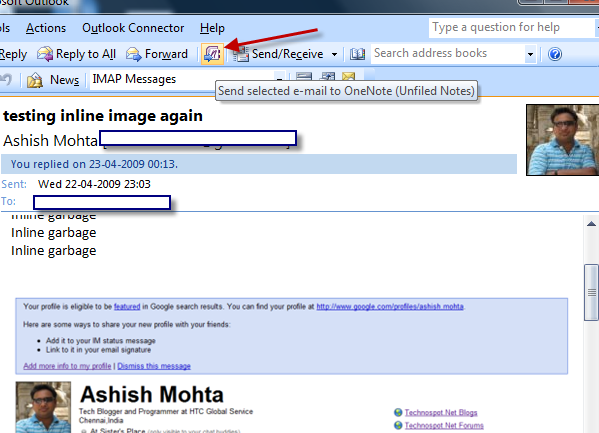Click the globe icon next to Technospot.Net Blogs

[x=398, y=412]
